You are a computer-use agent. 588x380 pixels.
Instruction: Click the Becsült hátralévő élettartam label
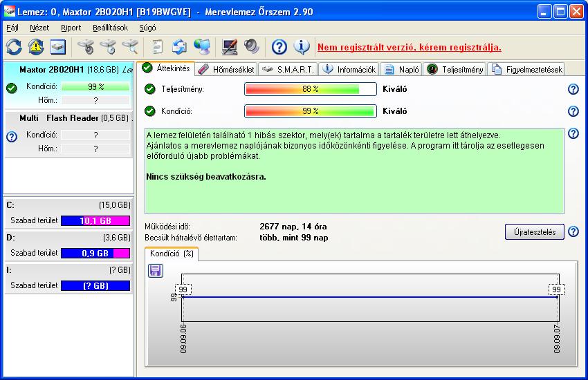191,238
